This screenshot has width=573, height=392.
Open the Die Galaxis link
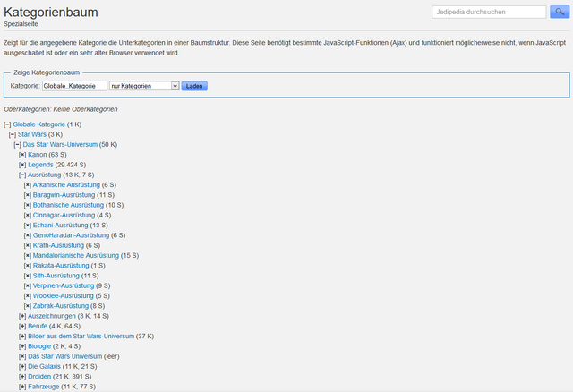(44, 366)
